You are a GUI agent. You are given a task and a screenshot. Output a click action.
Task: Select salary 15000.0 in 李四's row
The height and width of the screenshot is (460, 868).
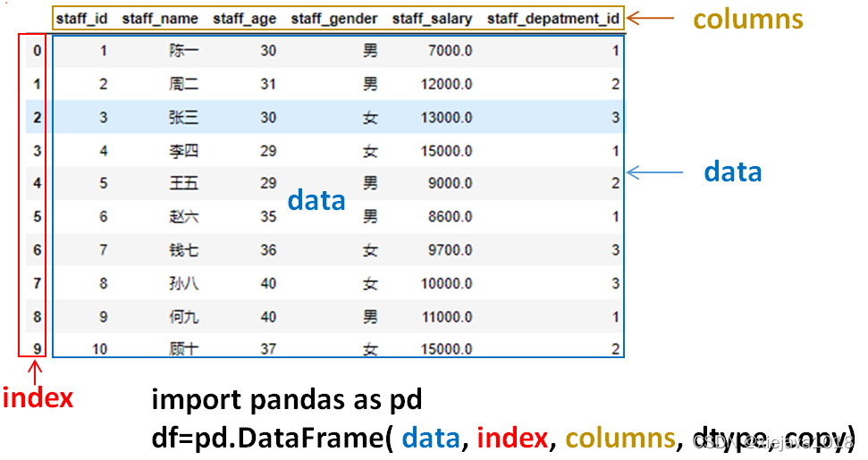(x=446, y=150)
